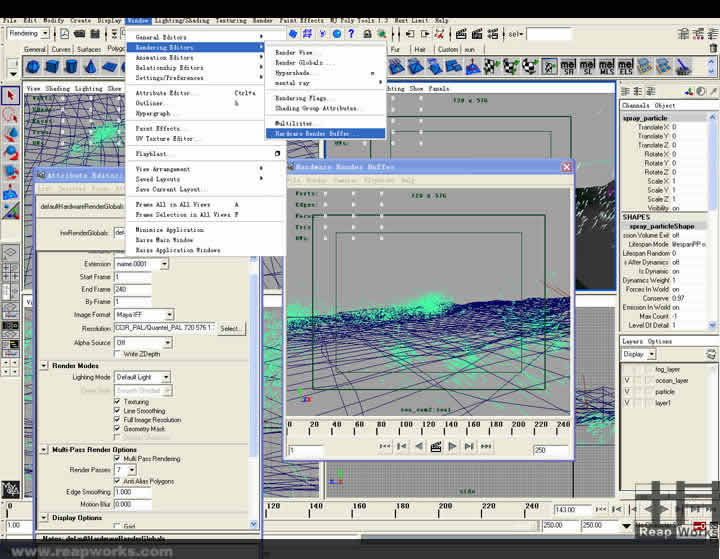Step back one frame in render buffer
720x559 pixels.
pyautogui.click(x=402, y=446)
